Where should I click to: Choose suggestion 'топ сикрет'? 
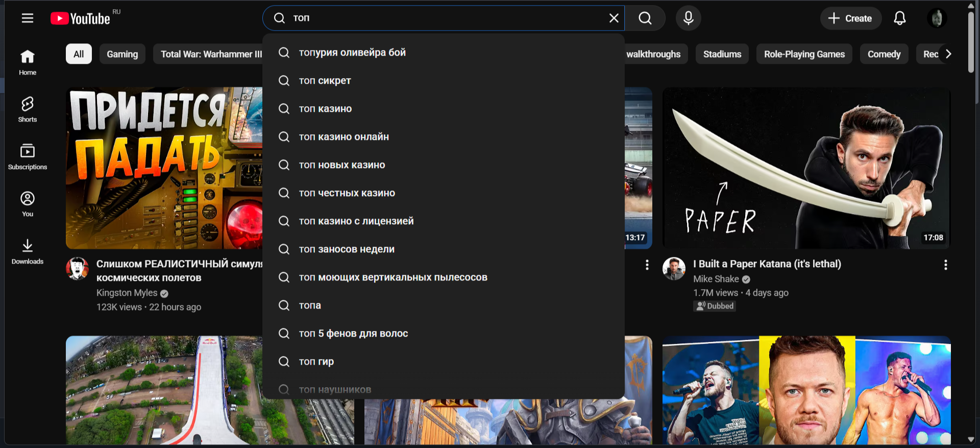coord(444,81)
